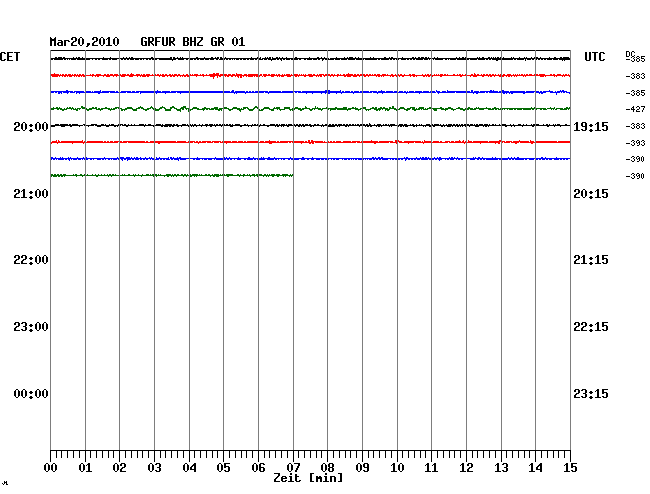Click minute tick label "02"
Screen dimensions: 650x494
(x=119, y=468)
